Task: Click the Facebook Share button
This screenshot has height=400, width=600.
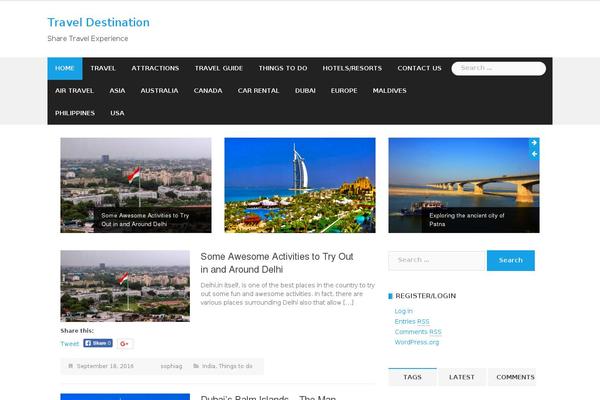Action: [98, 343]
